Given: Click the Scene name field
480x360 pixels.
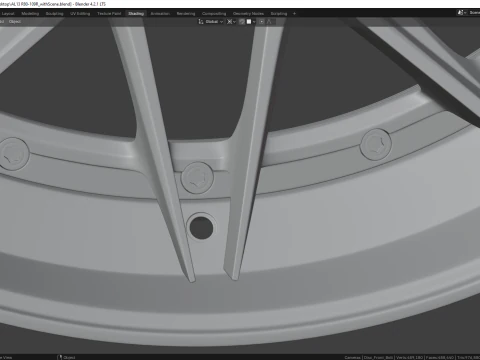Looking at the screenshot, I should tap(474, 13).
